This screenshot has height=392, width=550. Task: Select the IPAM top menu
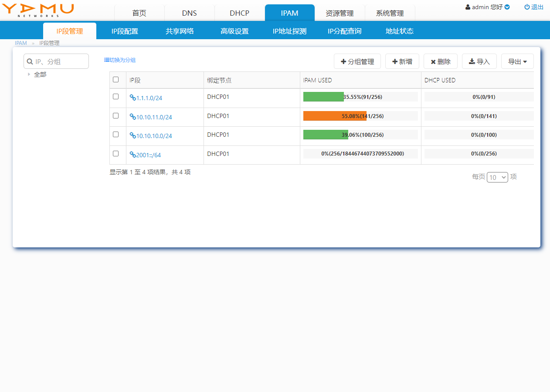pos(290,13)
